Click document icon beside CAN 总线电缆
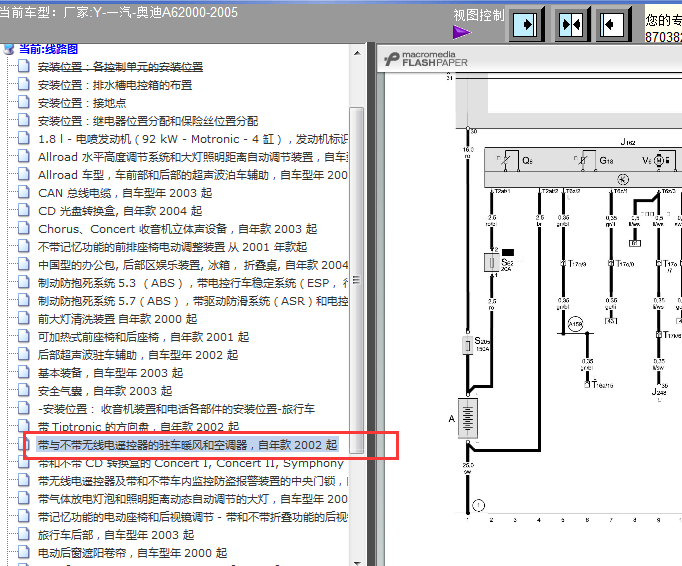 pos(24,193)
